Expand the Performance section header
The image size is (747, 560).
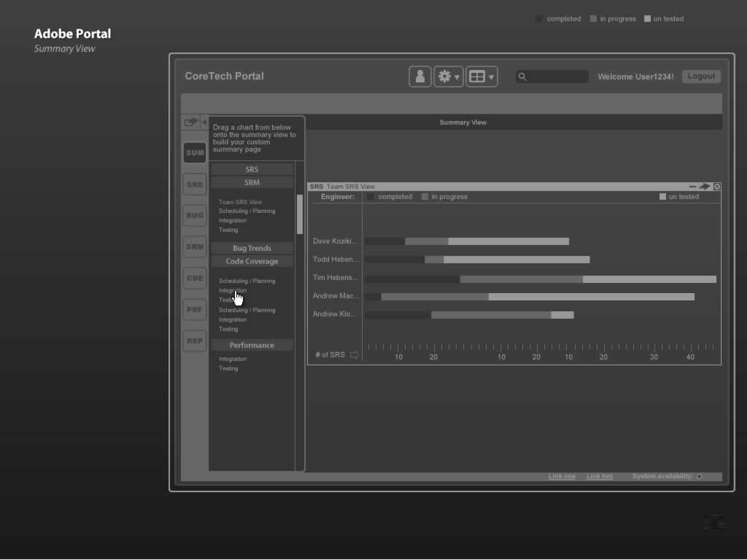pyautogui.click(x=252, y=345)
